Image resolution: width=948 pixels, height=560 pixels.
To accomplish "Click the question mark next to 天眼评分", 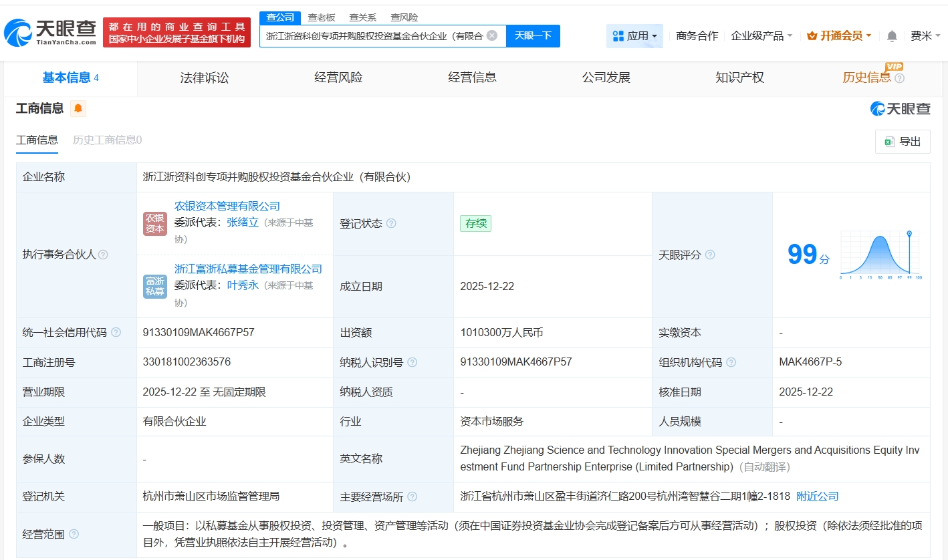I will 710,255.
